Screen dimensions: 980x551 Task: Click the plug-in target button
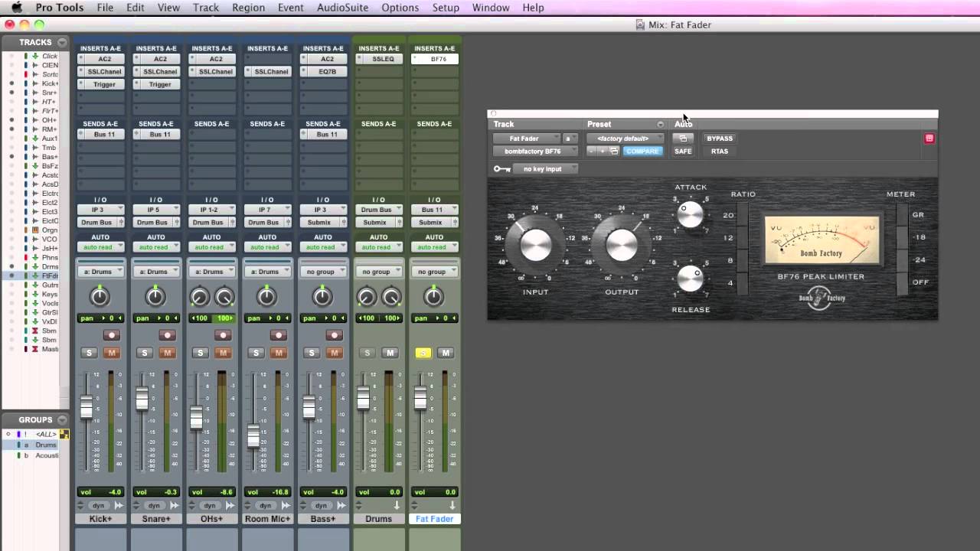click(x=929, y=139)
